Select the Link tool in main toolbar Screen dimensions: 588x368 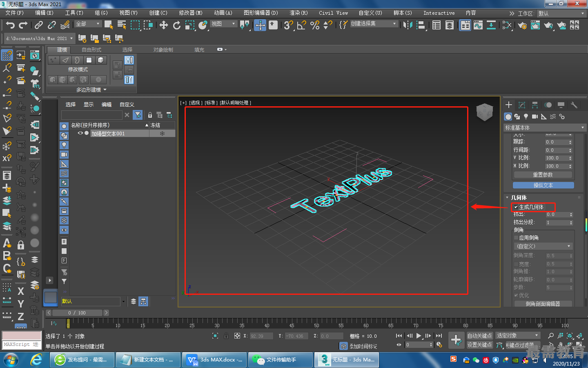pos(39,25)
